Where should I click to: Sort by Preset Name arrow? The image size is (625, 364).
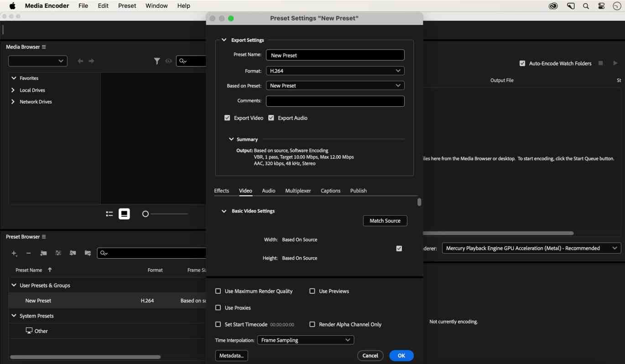(x=50, y=270)
